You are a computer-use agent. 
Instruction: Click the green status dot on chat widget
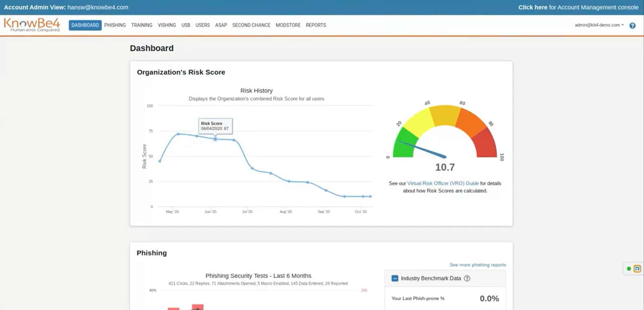click(x=629, y=269)
